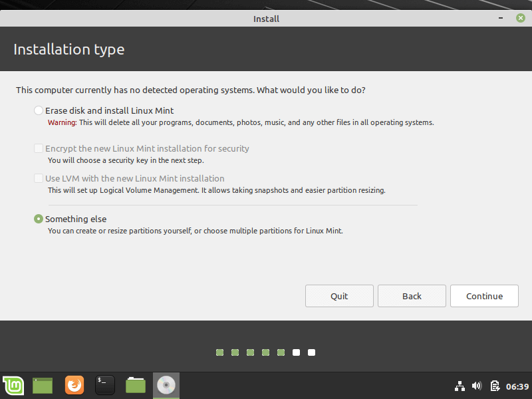Open the network connection tray icon
The width and height of the screenshot is (532, 399).
coord(460,386)
